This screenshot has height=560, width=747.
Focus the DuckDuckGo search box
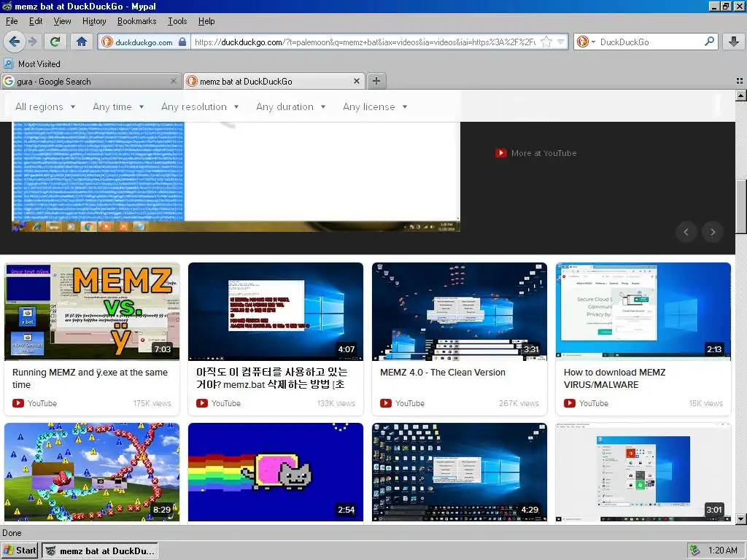650,42
